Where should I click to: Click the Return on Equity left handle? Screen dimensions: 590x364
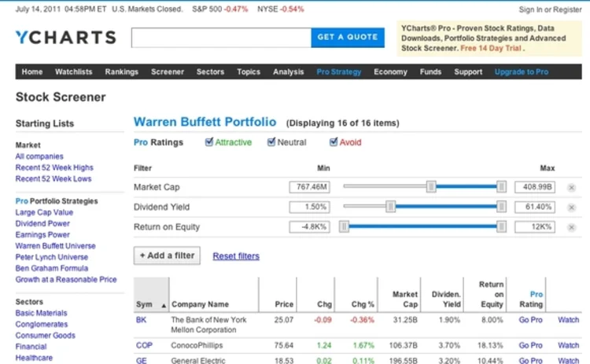(x=344, y=226)
